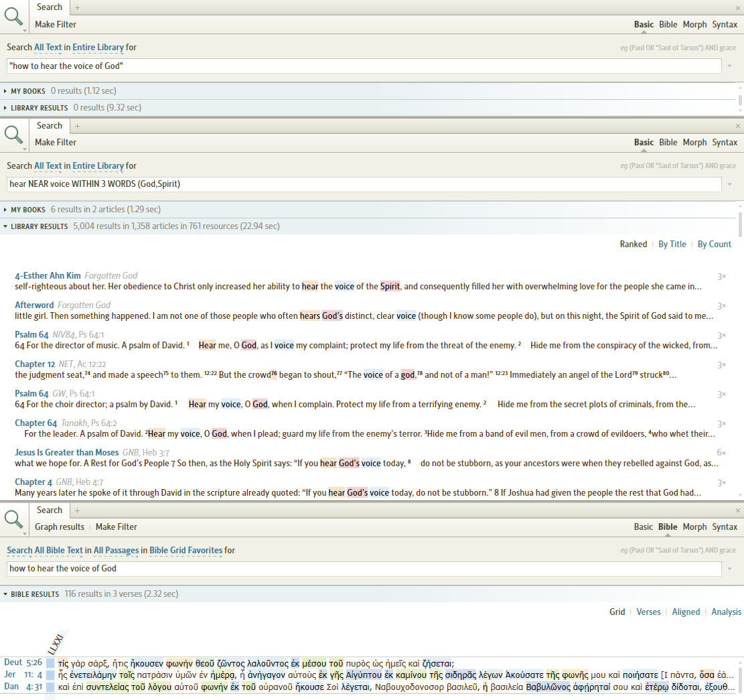Viewport: 744px width, 700px height.
Task: Switch middle panel to Bible search
Action: pyautogui.click(x=668, y=143)
